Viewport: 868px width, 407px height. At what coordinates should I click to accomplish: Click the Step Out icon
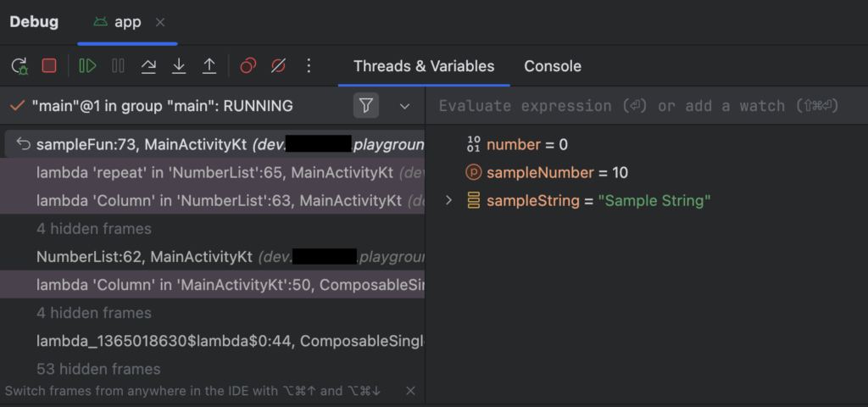[x=209, y=66]
